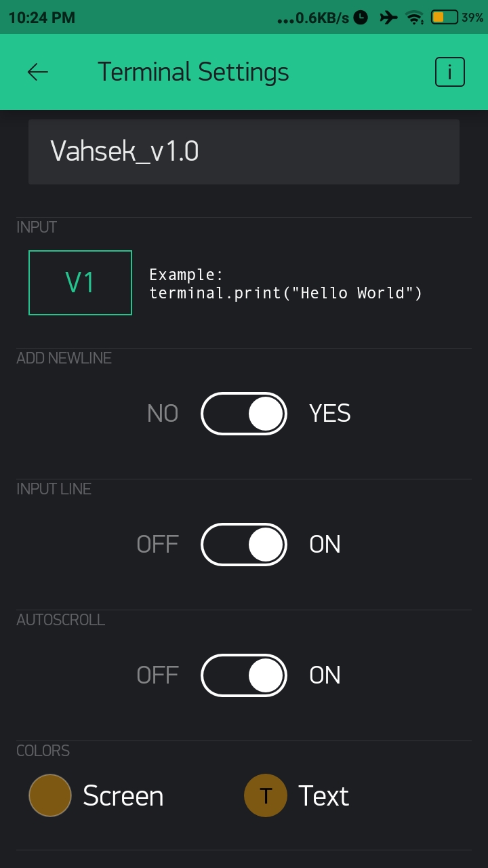Edit the Vahsek_v1.0 name field
The width and height of the screenshot is (488, 868).
[244, 151]
